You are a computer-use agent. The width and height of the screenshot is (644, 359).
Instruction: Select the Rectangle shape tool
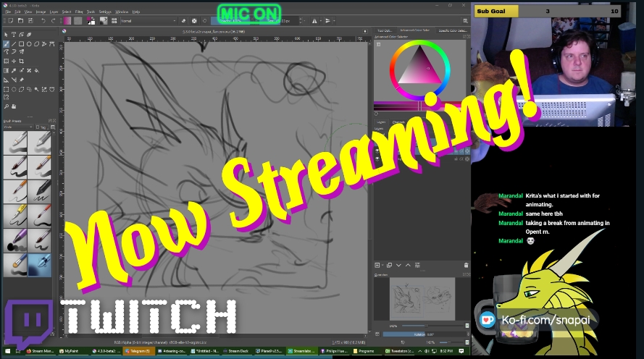click(21, 44)
